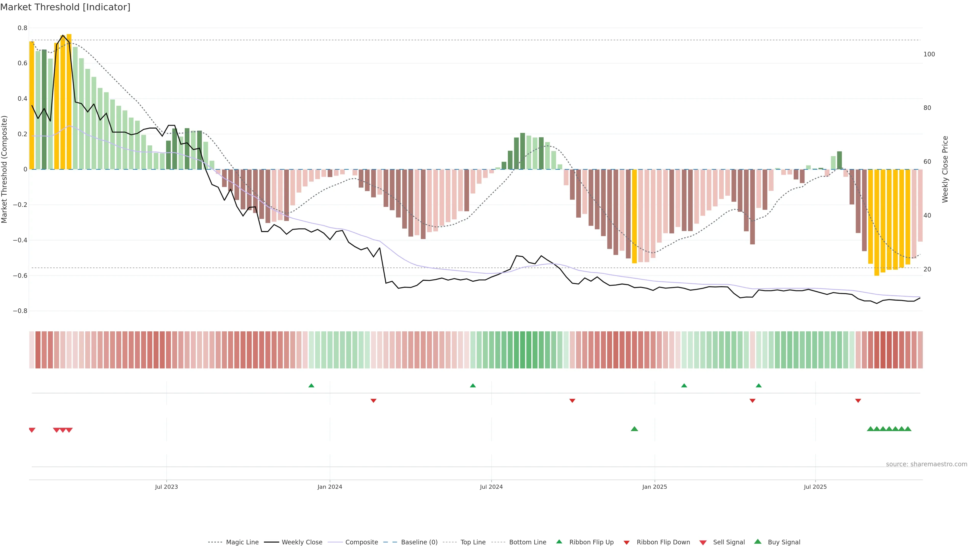Viewport: 980px width, 551px height.
Task: Click the Market Threshold [Indicator] chart title
Action: click(x=65, y=7)
